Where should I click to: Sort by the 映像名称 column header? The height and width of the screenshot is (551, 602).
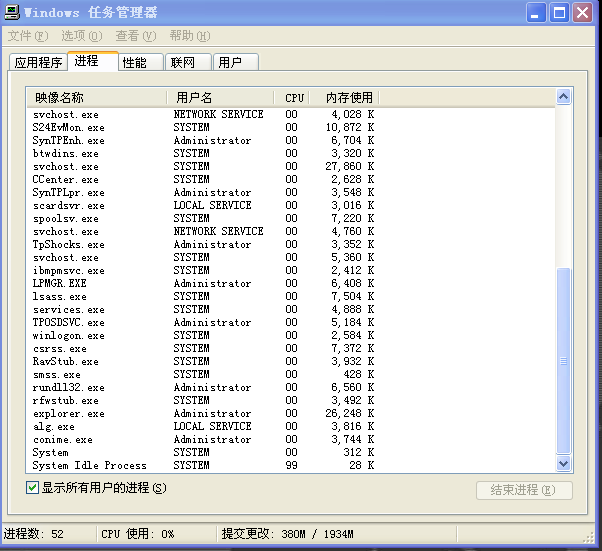(x=97, y=98)
